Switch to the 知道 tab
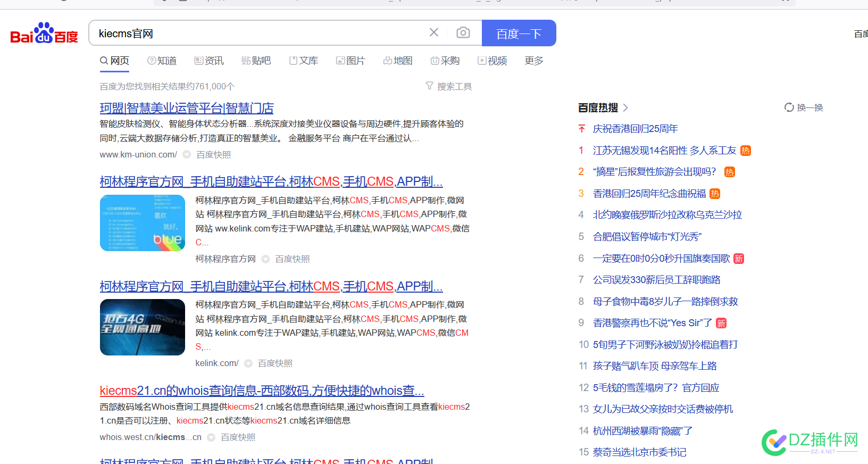Image resolution: width=868 pixels, height=464 pixels. [x=162, y=61]
